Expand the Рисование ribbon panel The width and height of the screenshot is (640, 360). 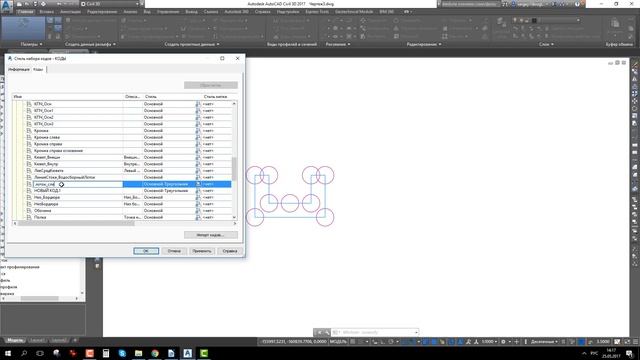[338, 44]
